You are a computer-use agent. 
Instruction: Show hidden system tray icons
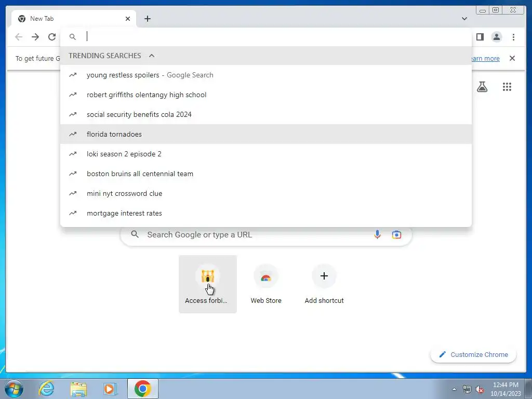click(454, 389)
